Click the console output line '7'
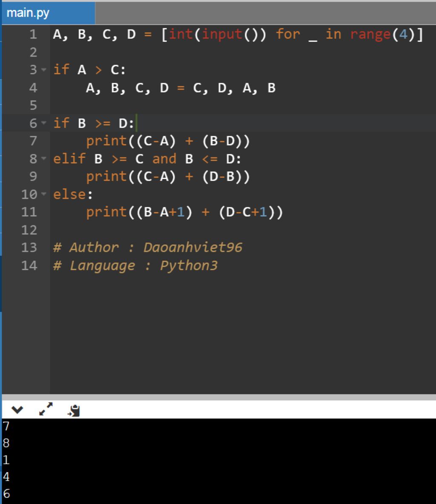Viewport: 436px width, 504px height. coord(6,426)
